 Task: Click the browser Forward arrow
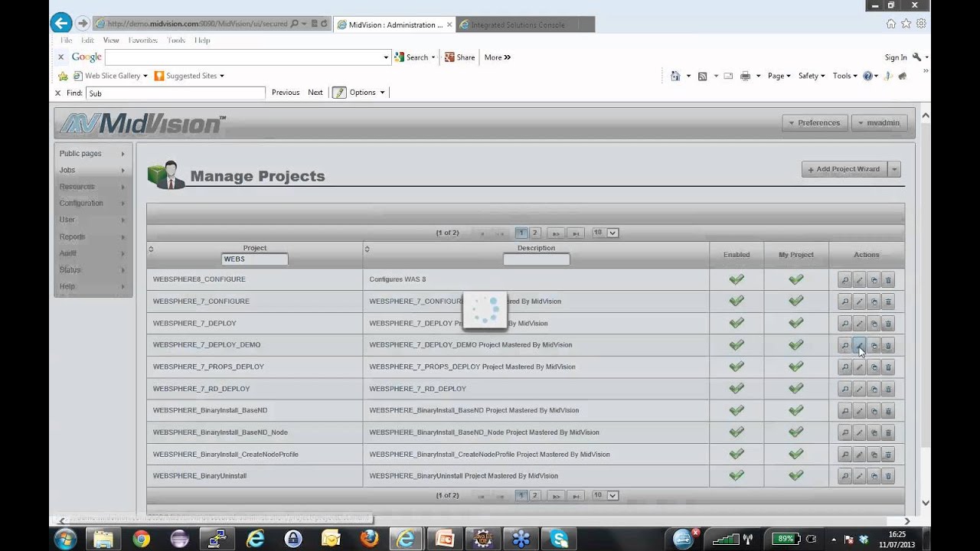tap(83, 24)
